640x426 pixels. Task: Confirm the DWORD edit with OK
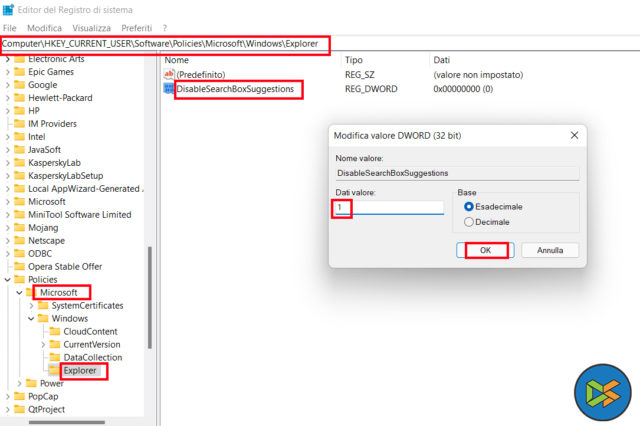tap(485, 250)
